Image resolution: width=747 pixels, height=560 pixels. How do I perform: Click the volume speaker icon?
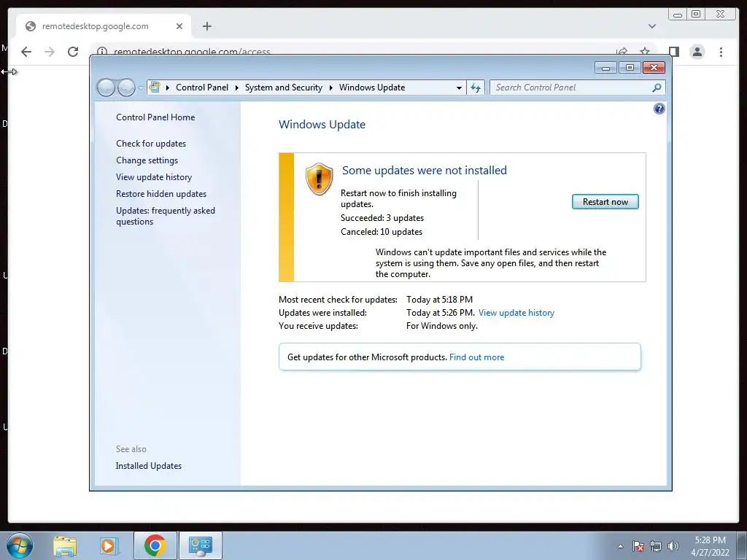(673, 546)
